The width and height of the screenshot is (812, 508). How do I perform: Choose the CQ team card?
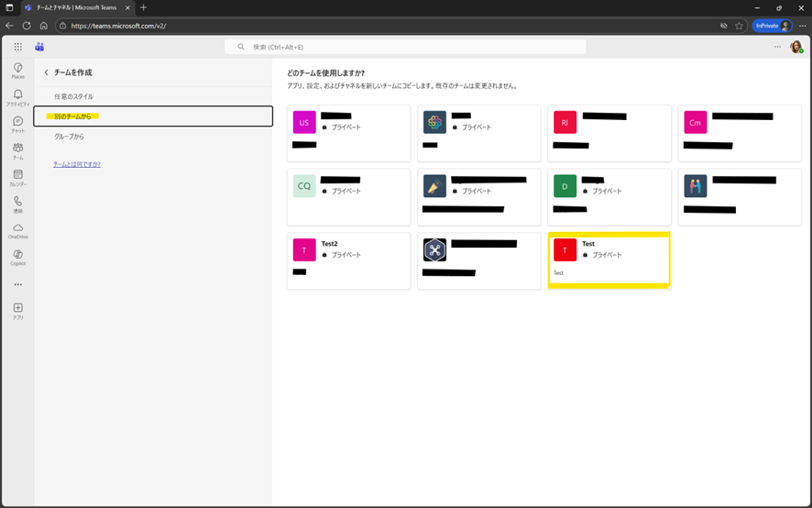coord(348,197)
